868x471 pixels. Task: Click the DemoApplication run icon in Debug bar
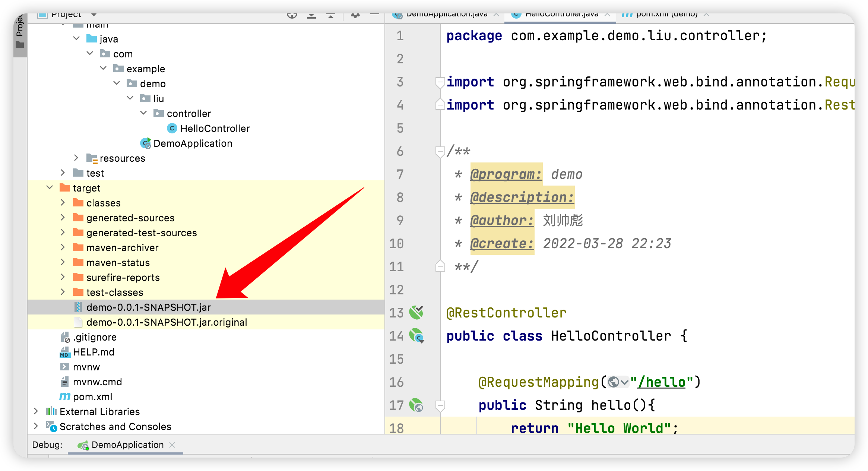point(83,445)
